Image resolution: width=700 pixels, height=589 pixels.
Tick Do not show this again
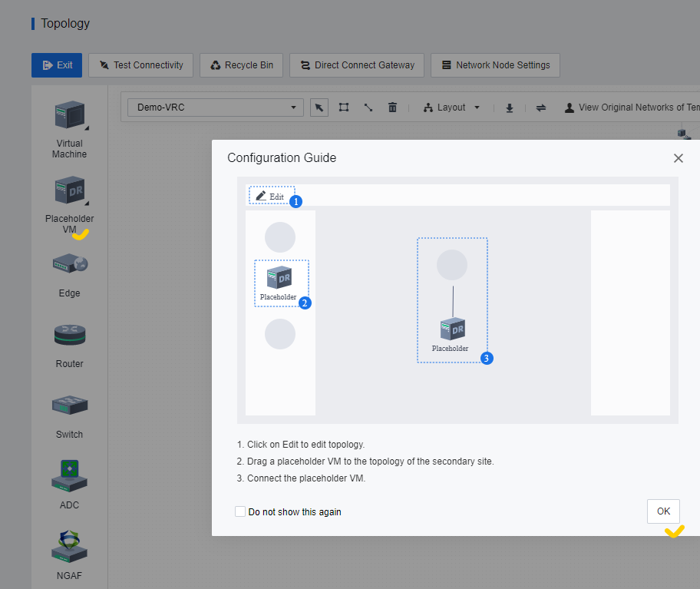pyautogui.click(x=240, y=511)
